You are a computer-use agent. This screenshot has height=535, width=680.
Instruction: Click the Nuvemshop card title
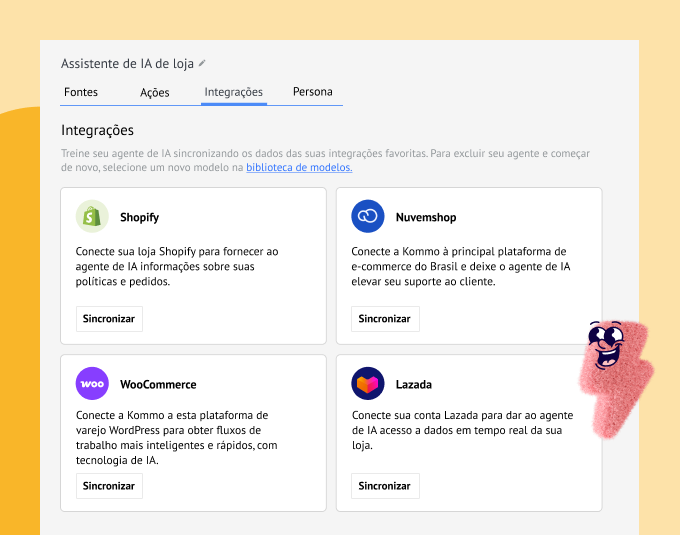click(x=425, y=217)
